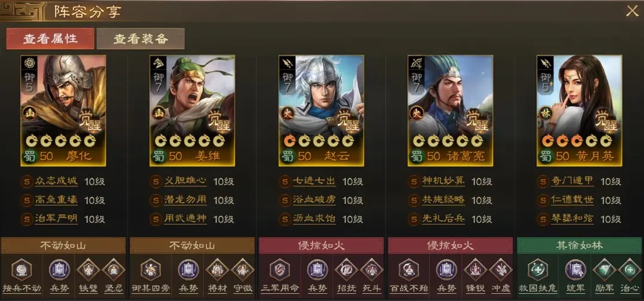The height and width of the screenshot is (301, 644).
Task: Open 诸葛亮 hero portrait card
Action: pos(450,110)
